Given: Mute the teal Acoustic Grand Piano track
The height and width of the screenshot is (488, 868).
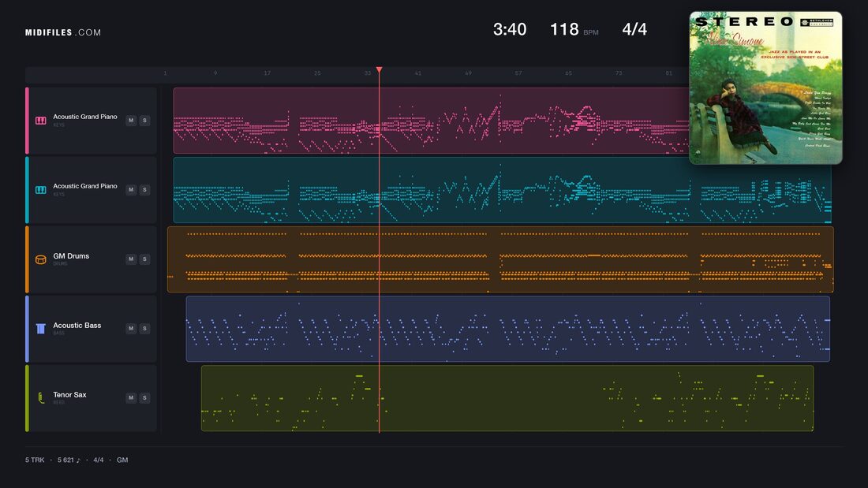Looking at the screenshot, I should tap(131, 190).
